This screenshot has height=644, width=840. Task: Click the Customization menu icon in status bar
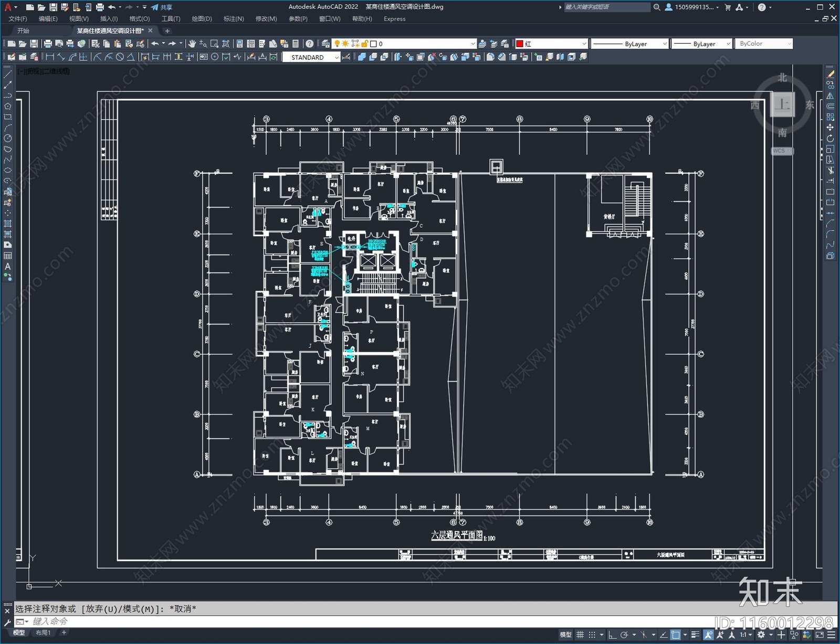[x=832, y=635]
